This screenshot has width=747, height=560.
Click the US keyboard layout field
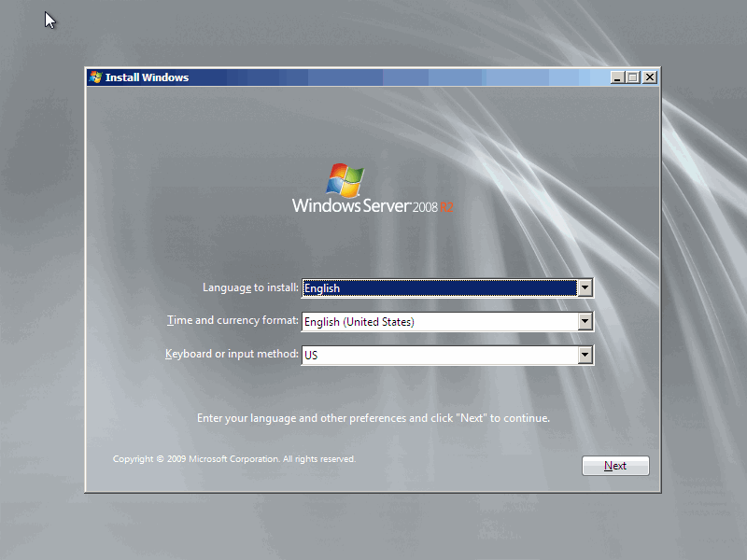point(440,355)
